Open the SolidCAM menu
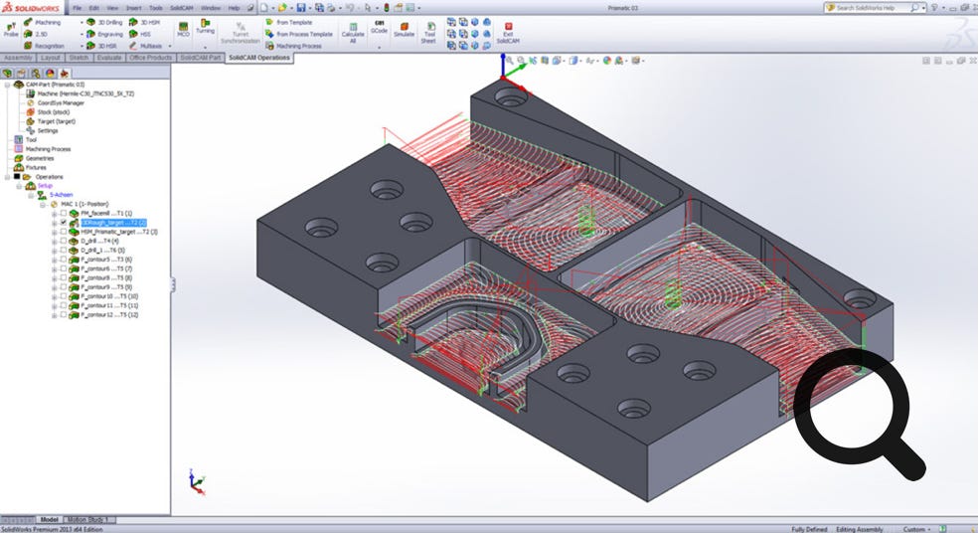980x533 pixels. pos(181,8)
